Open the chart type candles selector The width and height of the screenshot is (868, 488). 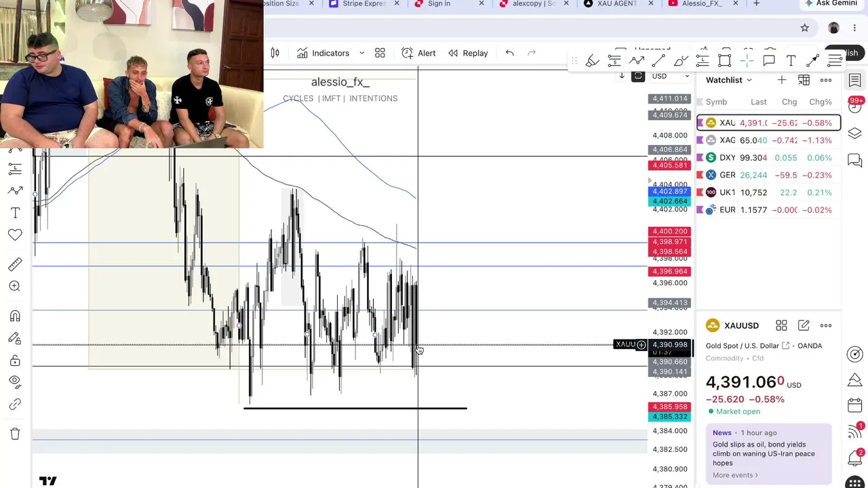[275, 53]
